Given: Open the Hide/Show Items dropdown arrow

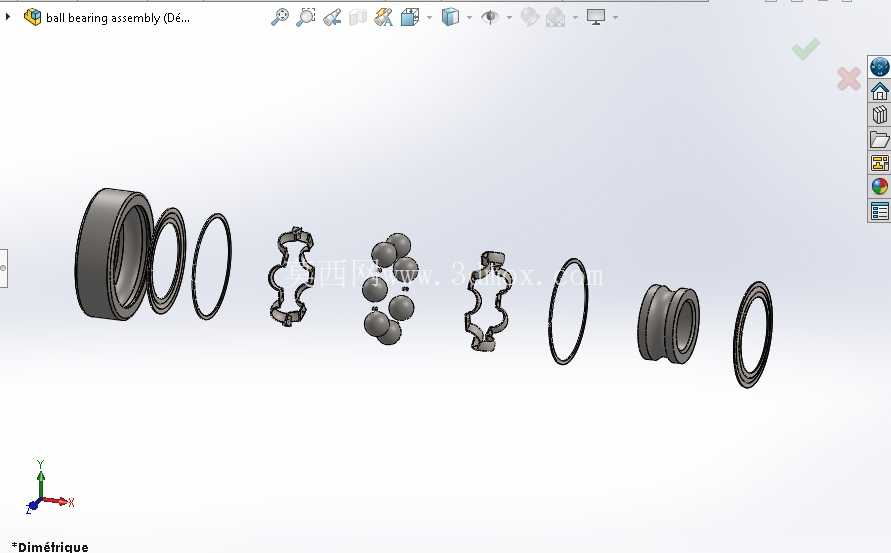Looking at the screenshot, I should (x=509, y=18).
